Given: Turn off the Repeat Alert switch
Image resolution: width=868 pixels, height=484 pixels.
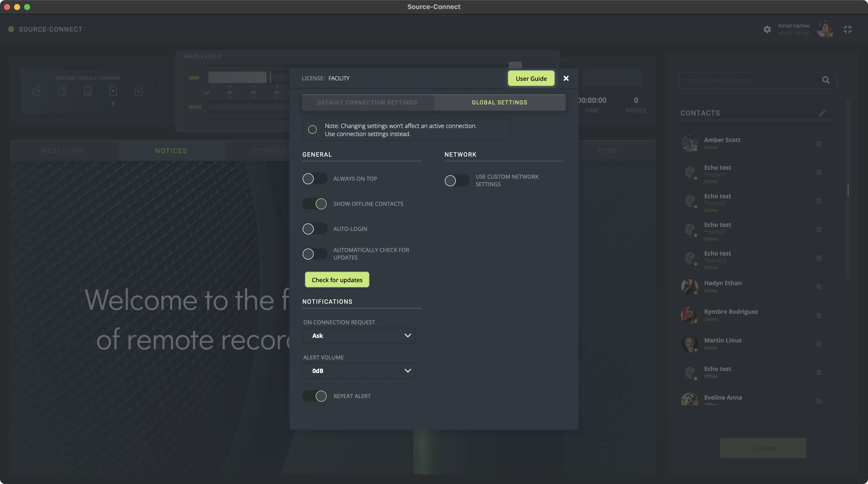Looking at the screenshot, I should (315, 396).
